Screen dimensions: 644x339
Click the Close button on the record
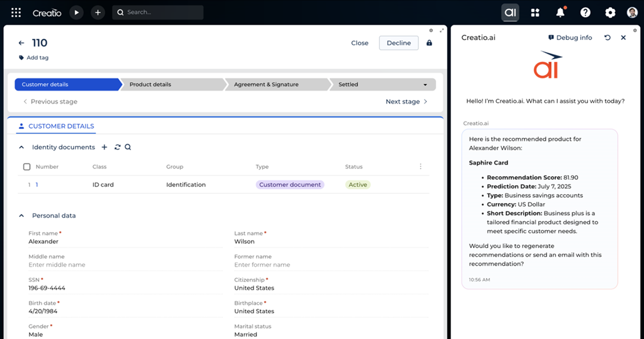point(359,43)
